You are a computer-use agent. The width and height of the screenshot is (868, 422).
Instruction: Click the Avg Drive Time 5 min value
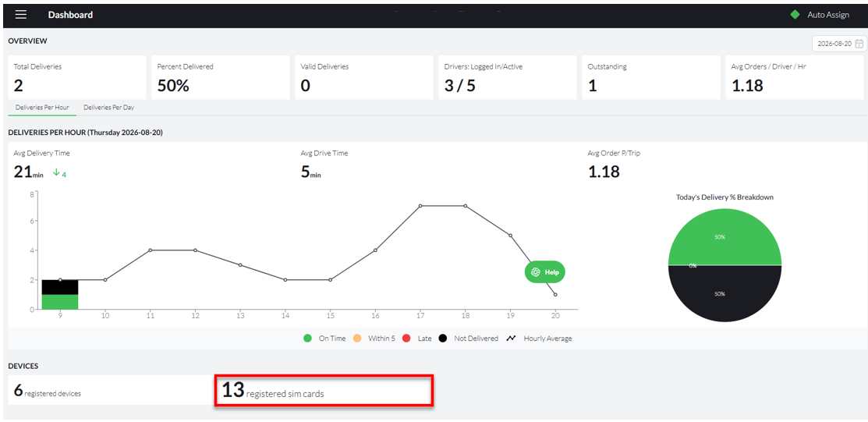310,172
